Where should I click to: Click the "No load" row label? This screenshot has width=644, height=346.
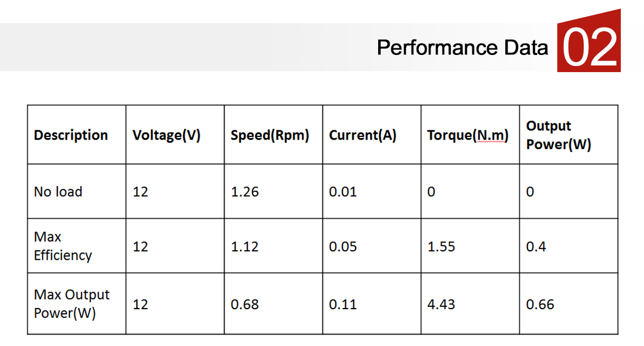pyautogui.click(x=58, y=192)
